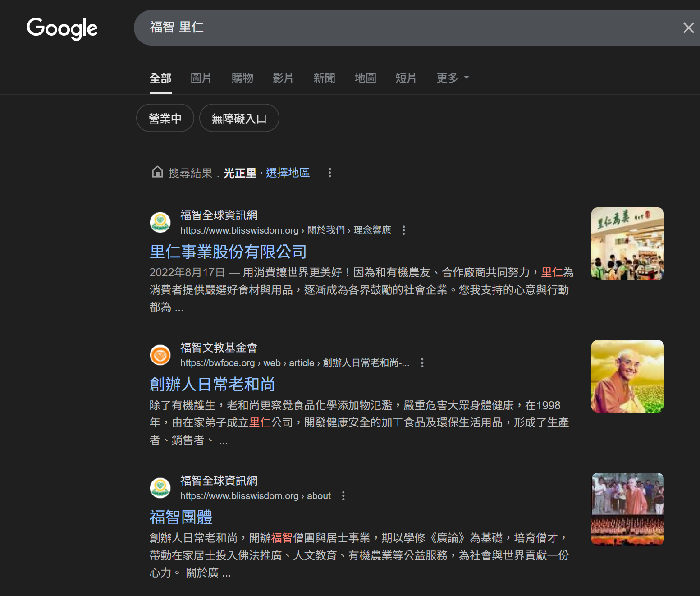Open more options for bwfoce.org result
700x596 pixels.
[422, 363]
